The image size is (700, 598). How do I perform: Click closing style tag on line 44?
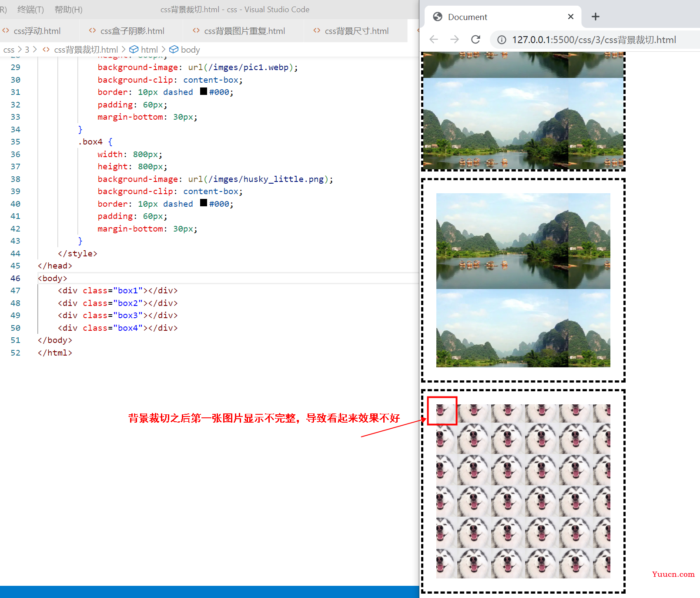click(x=77, y=253)
